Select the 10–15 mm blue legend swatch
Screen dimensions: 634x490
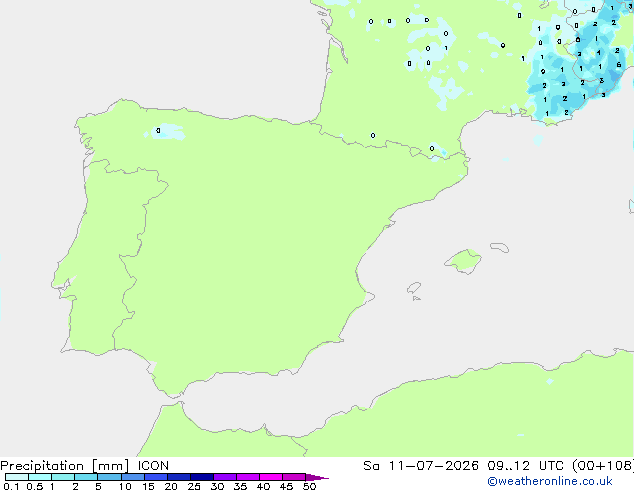[x=132, y=477]
